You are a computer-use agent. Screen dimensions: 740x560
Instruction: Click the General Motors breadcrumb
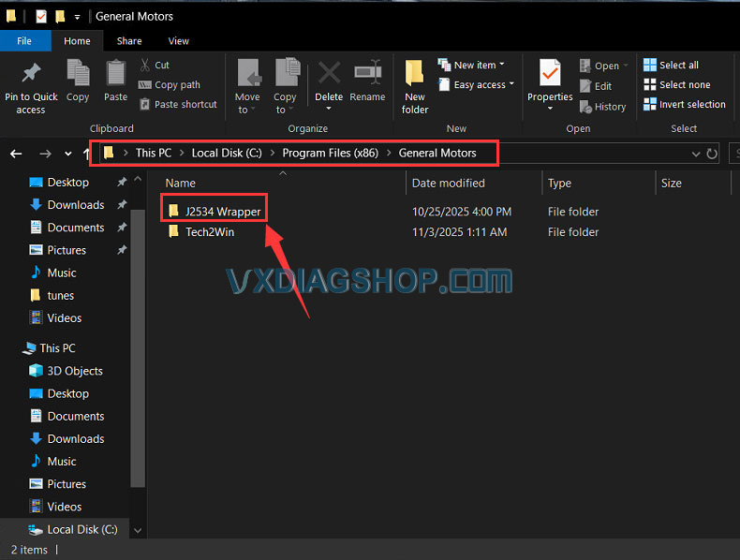pos(437,153)
